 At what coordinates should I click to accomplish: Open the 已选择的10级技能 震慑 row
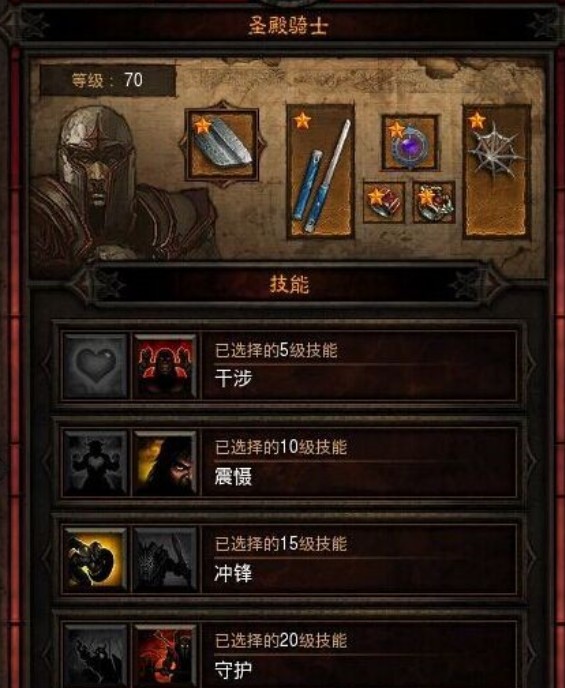[289, 463]
